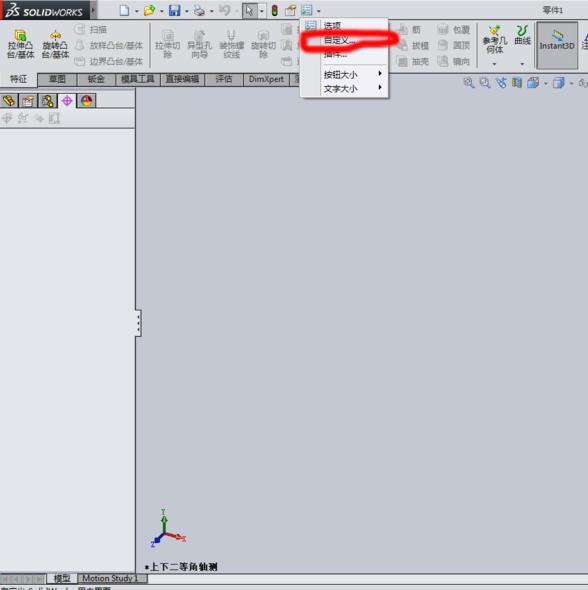The width and height of the screenshot is (588, 590).
Task: Choose 自定义... in the dropdown menu
Action: (x=344, y=40)
